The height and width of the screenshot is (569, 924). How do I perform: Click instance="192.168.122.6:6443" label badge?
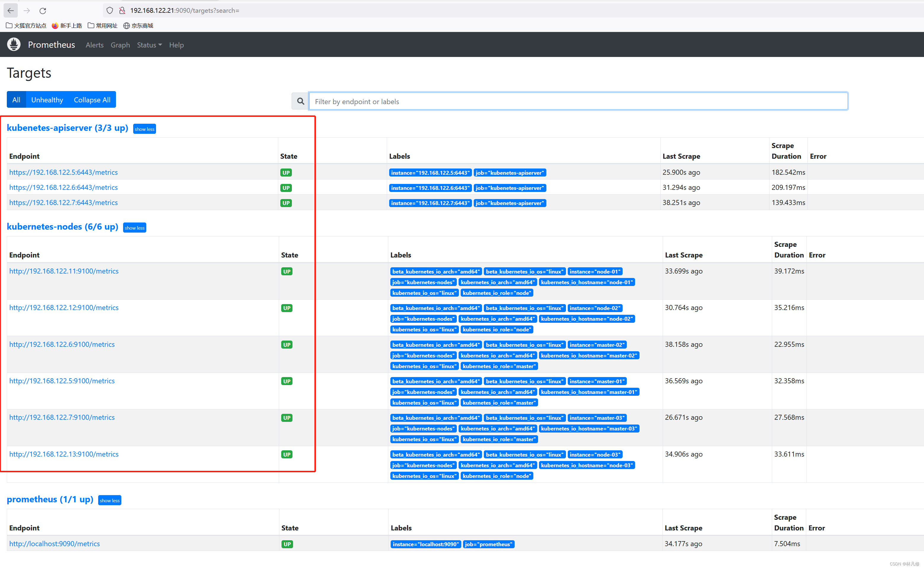pos(430,188)
